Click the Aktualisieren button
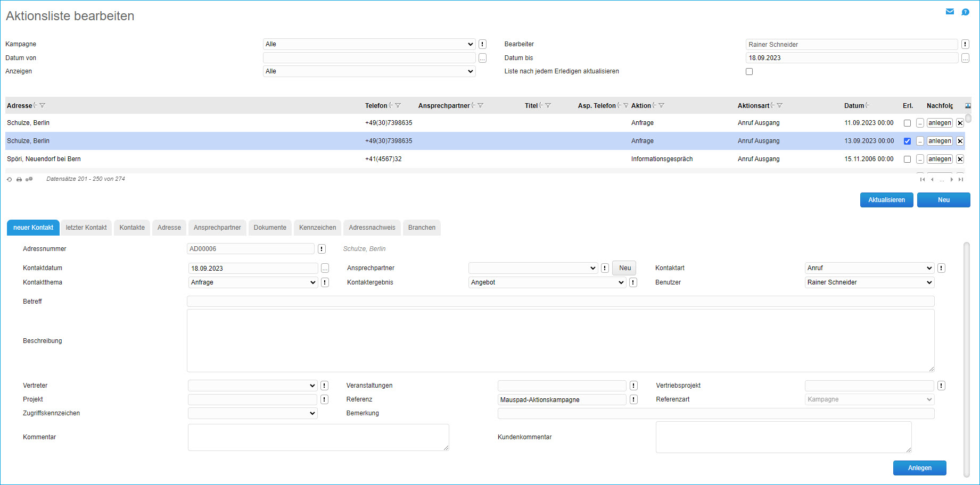Viewport: 980px width, 485px height. 887,200
